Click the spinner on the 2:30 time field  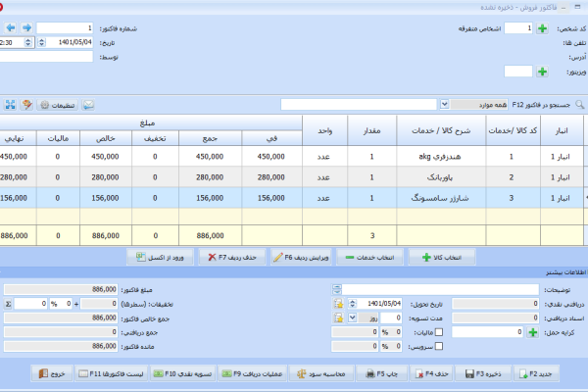click(28, 42)
